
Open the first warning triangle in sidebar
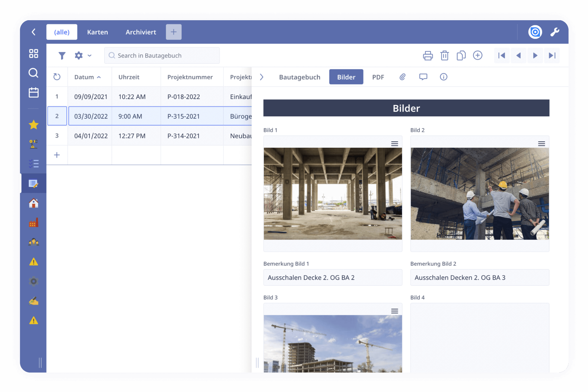pyautogui.click(x=34, y=262)
